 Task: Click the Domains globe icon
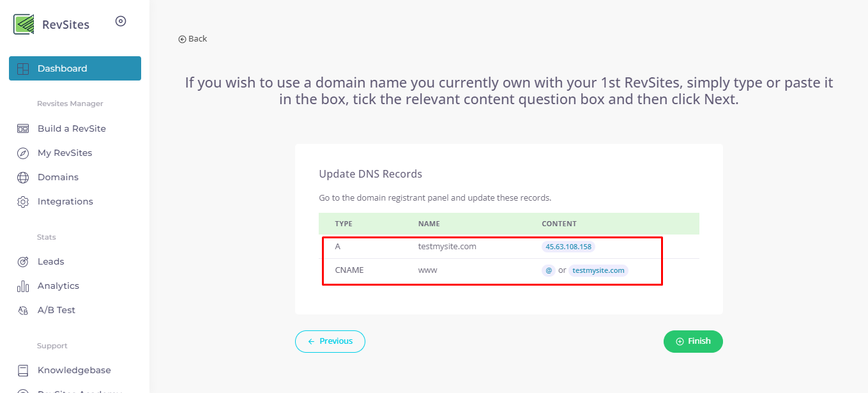[x=23, y=177]
